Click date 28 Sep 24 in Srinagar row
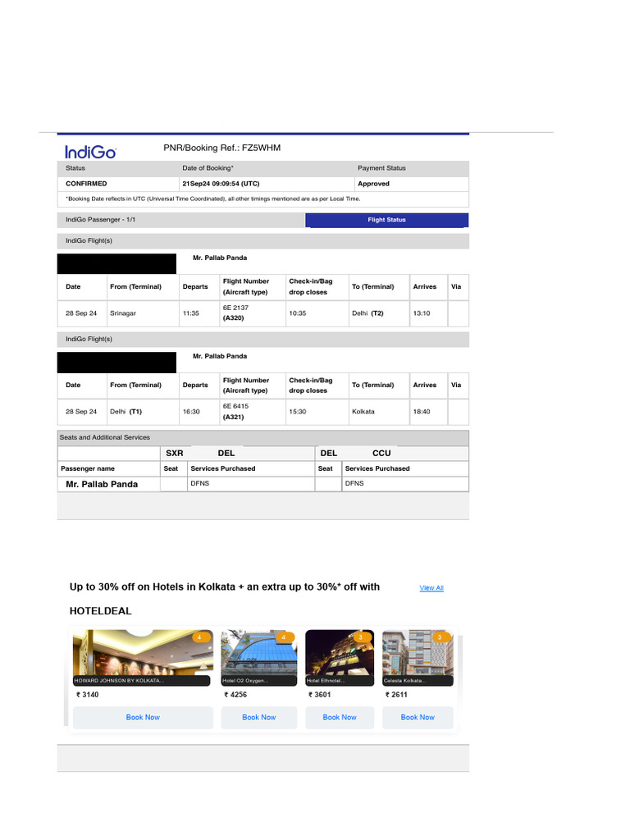Screen dimensions: 630x840 [x=81, y=313]
